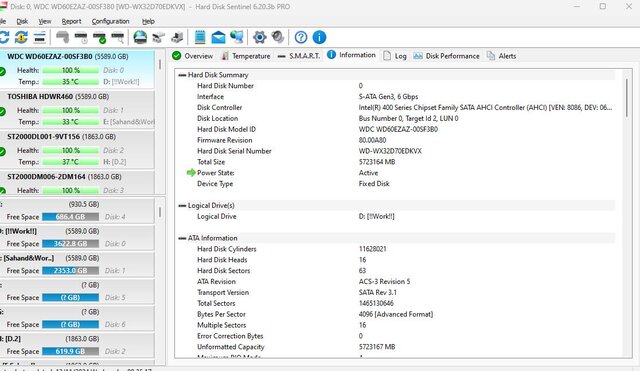640x371 pixels.
Task: Open help via the question mark icon
Action: 301,38
